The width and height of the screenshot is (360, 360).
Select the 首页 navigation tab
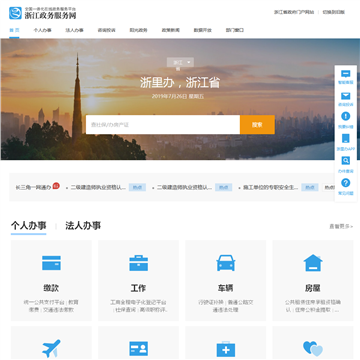14,30
